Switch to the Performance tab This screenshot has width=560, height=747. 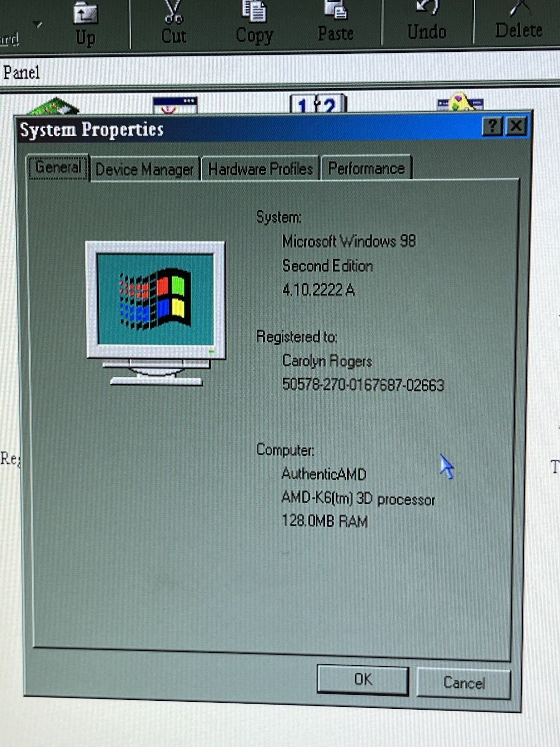(366, 168)
